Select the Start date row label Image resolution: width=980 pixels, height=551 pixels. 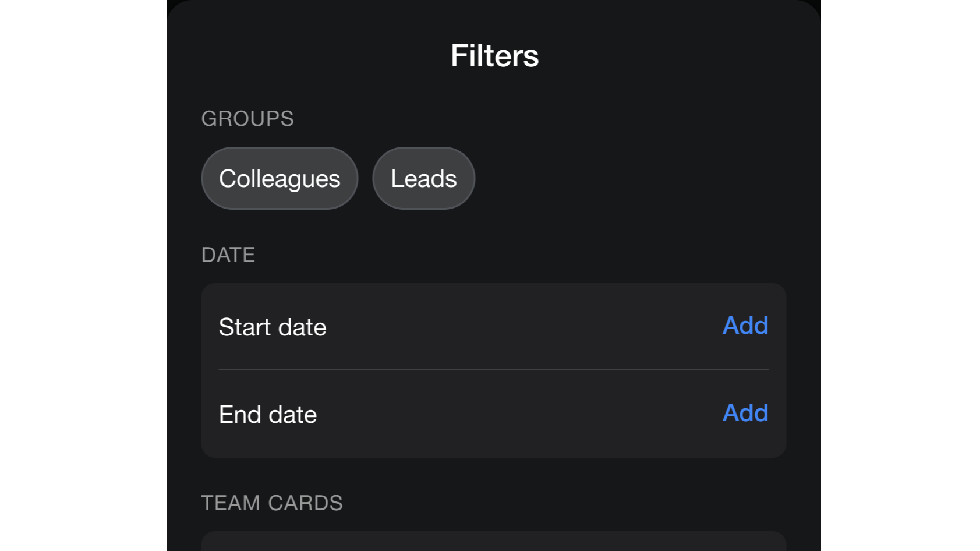(x=273, y=327)
